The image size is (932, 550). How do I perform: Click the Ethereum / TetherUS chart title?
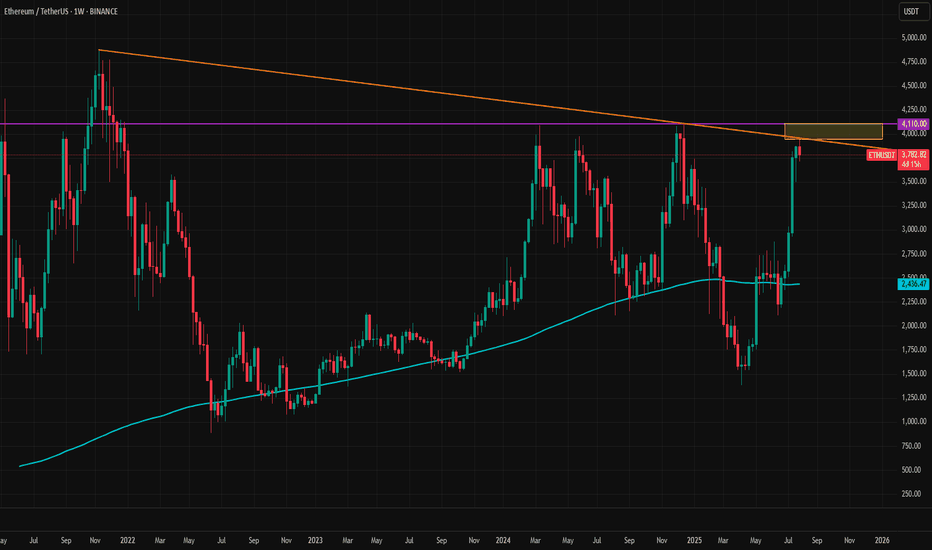point(61,11)
